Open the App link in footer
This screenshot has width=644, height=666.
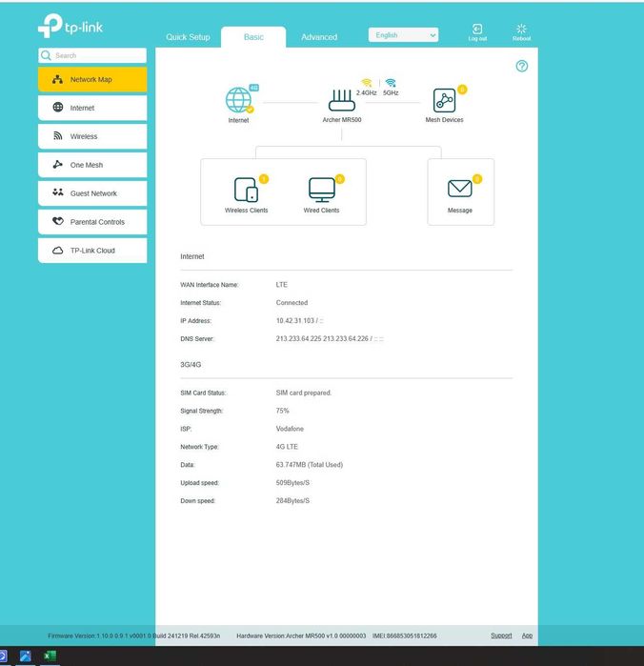click(x=527, y=636)
